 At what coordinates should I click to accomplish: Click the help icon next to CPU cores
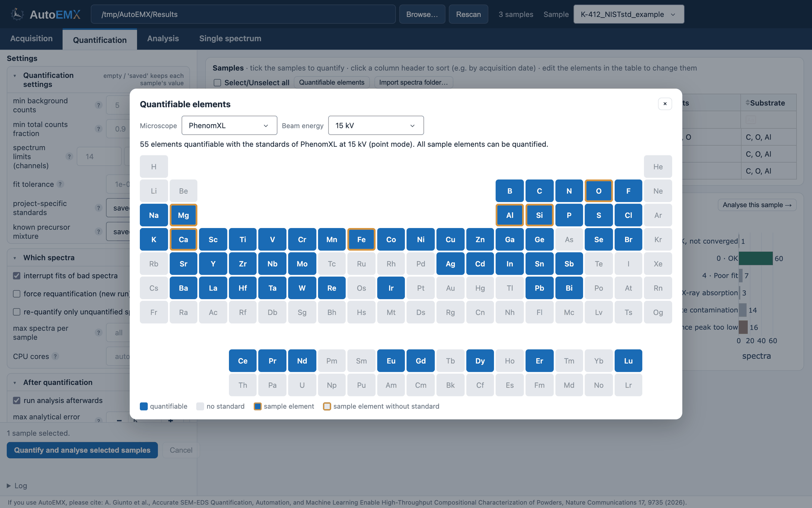coord(55,356)
